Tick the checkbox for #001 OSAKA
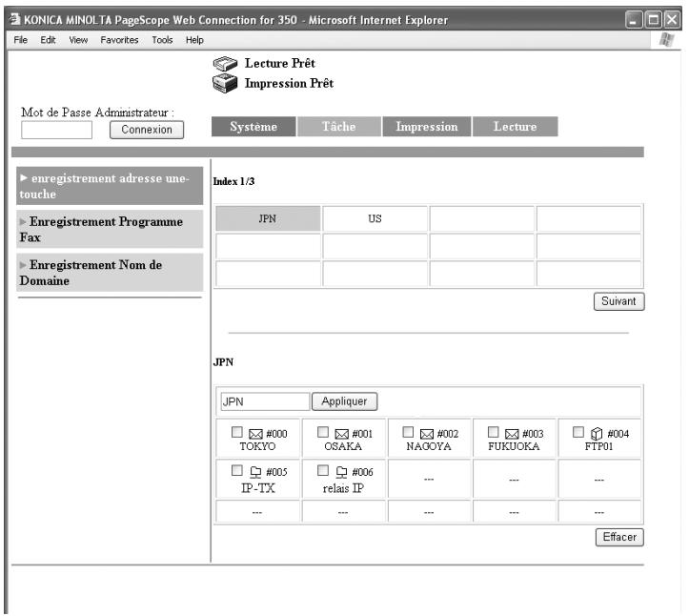The width and height of the screenshot is (689, 616). [x=323, y=432]
